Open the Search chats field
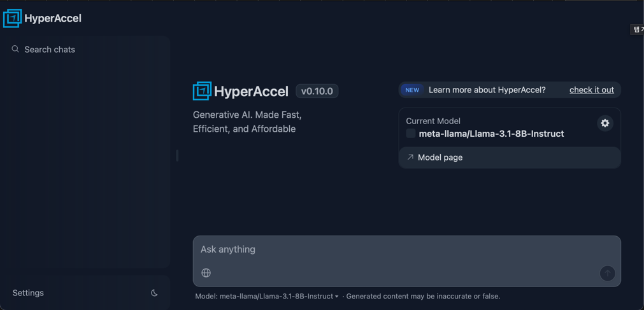Viewport: 644px width, 310px height. click(x=86, y=49)
